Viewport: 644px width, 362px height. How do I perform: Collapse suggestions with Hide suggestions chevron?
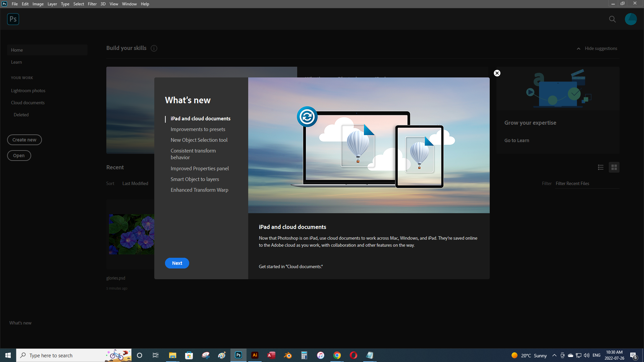[x=579, y=49]
